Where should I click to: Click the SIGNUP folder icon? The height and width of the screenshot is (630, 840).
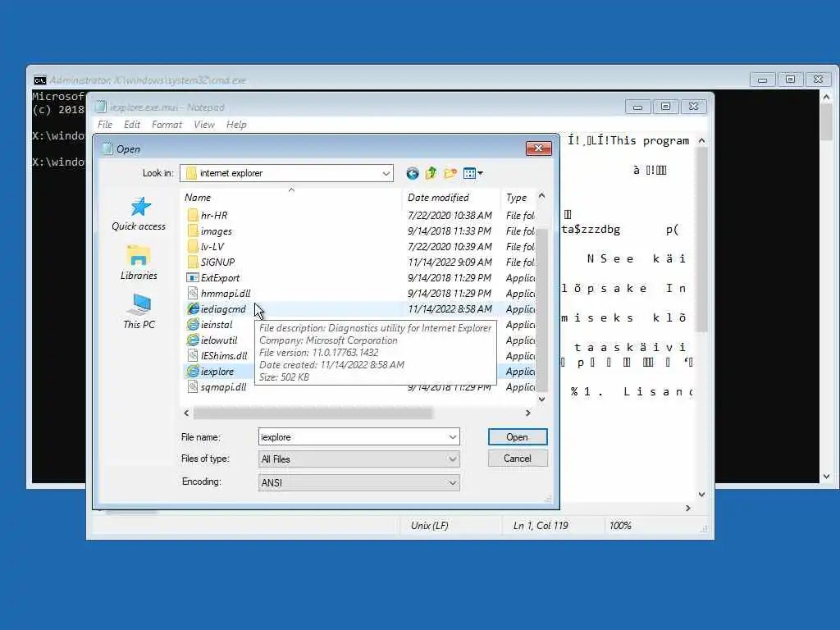click(193, 262)
